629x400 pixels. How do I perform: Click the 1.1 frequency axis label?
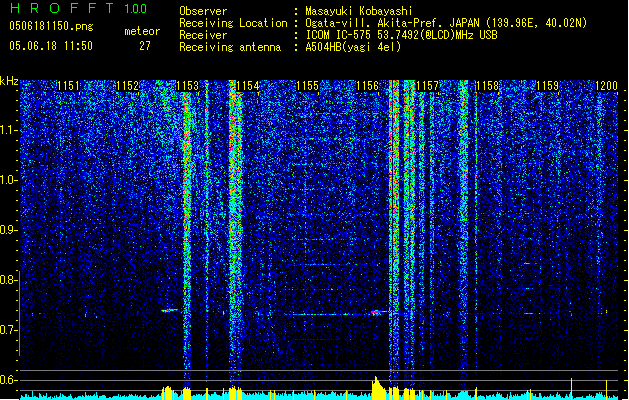tap(9, 130)
